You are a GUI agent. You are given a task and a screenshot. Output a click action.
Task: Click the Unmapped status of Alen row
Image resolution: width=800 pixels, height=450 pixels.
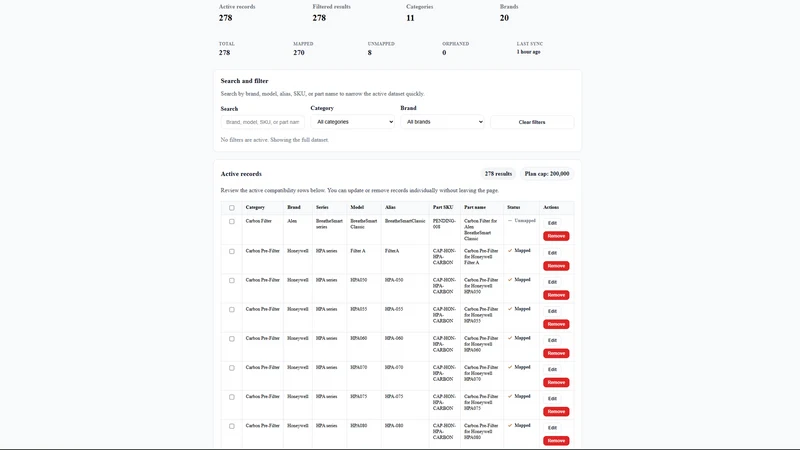(x=522, y=220)
